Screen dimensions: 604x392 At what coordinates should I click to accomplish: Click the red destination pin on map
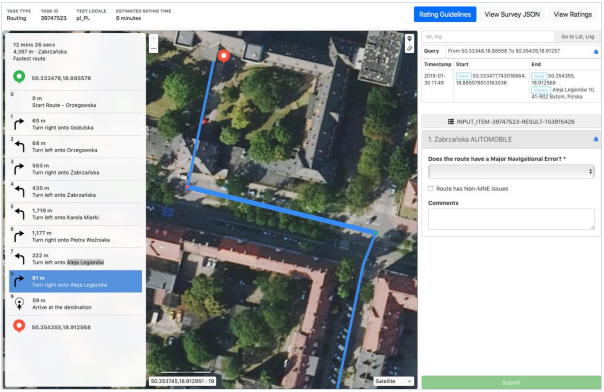(x=223, y=56)
